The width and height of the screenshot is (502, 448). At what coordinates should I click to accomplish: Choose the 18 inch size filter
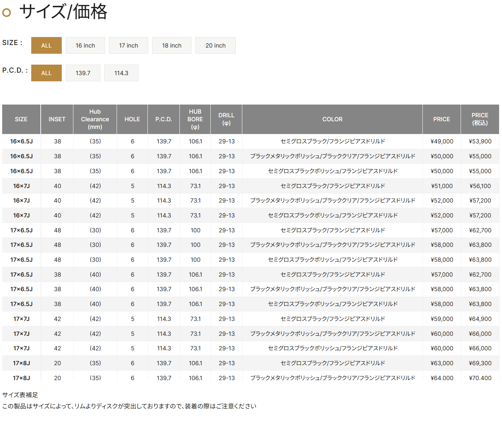point(171,45)
